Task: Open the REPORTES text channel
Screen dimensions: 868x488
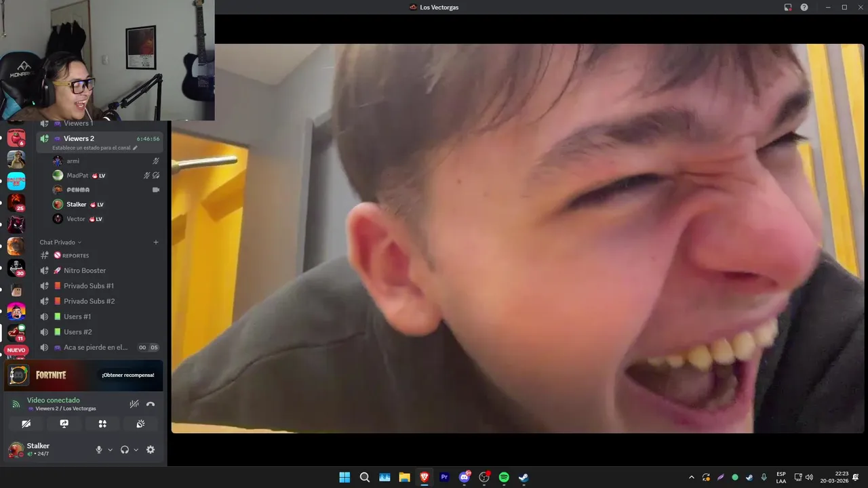Action: coord(100,256)
